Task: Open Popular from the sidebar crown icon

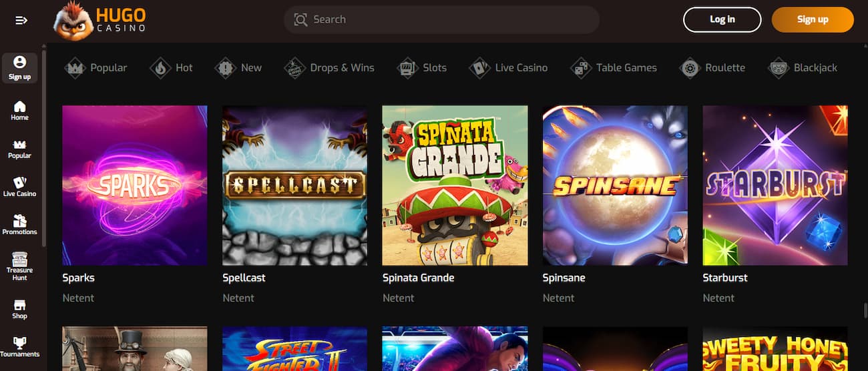Action: [x=19, y=145]
